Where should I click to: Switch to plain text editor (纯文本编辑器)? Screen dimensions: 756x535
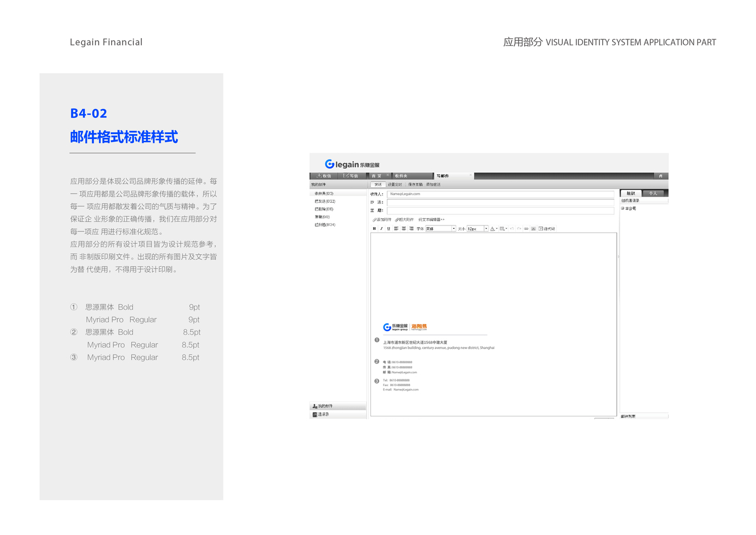tap(432, 219)
